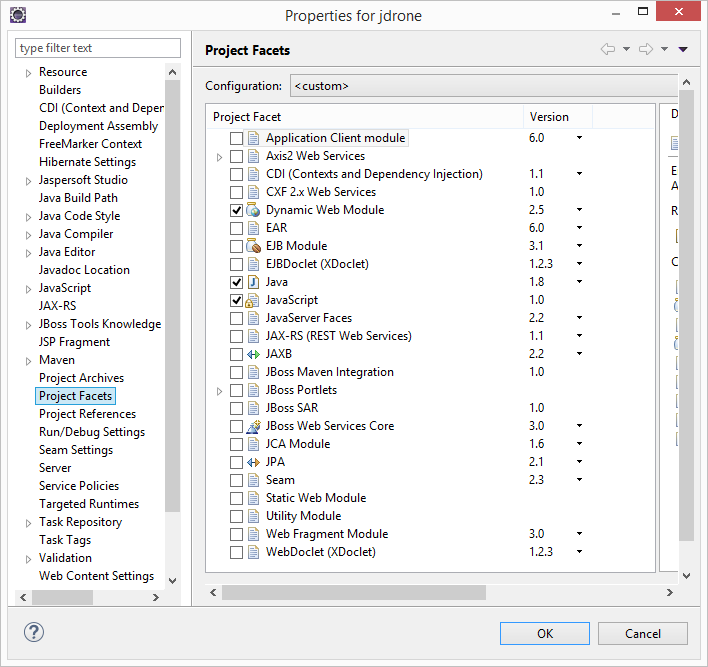Screen dimensions: 708x667
Task: Select Targeted Runtimes in the sidebar
Action: click(x=89, y=504)
